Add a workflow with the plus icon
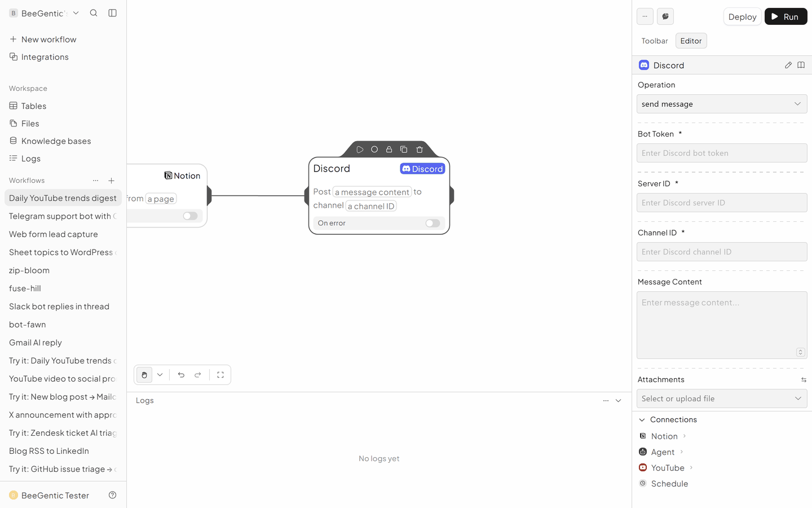 tap(112, 181)
